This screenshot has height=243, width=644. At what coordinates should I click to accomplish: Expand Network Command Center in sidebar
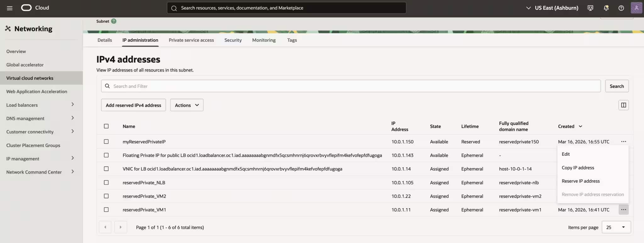coord(73,172)
